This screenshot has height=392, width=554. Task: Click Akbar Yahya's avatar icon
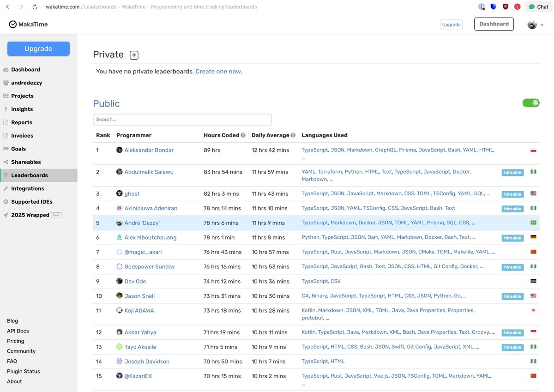(120, 332)
